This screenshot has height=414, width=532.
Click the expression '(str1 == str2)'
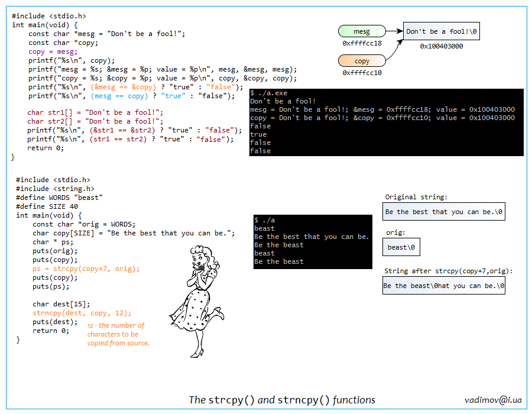(118, 139)
